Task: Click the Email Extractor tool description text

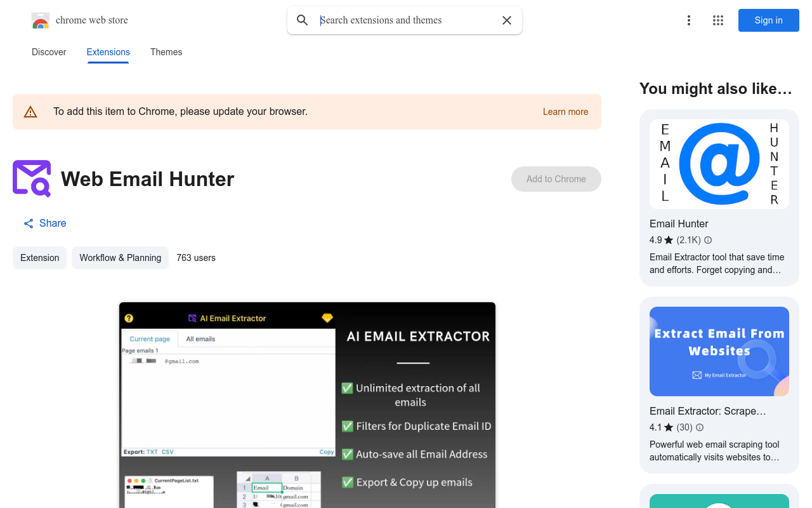Action: point(717,264)
